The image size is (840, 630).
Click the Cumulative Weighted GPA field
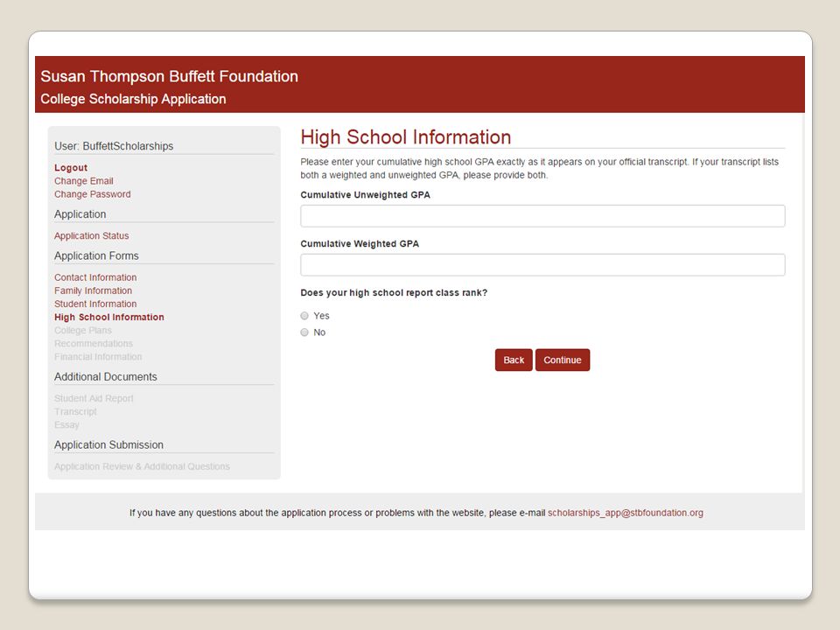click(542, 264)
